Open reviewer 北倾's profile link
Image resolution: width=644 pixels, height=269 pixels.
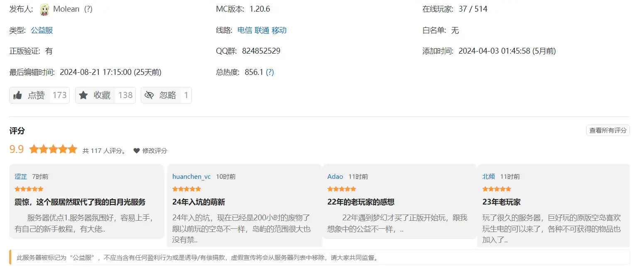[489, 176]
